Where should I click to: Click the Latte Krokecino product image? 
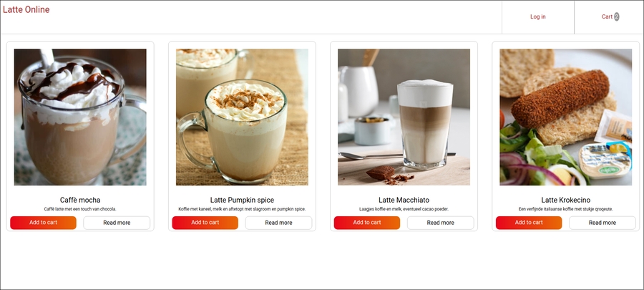[x=565, y=117]
